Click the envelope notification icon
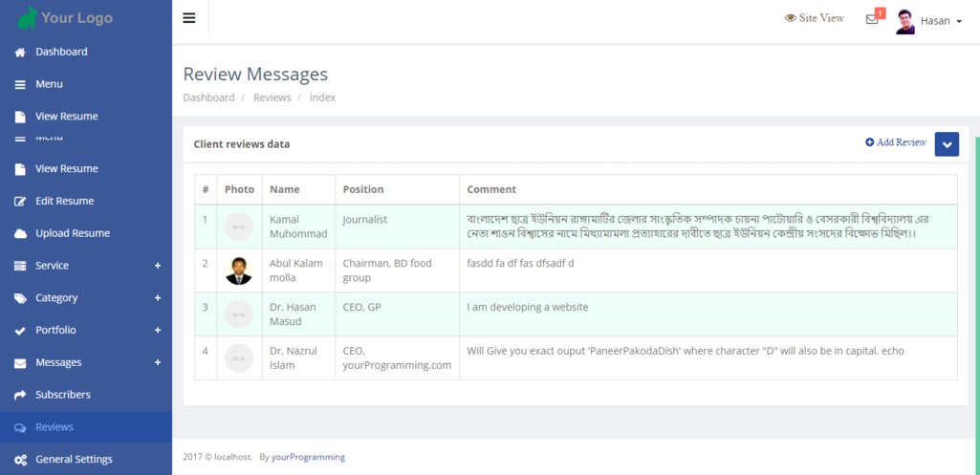The height and width of the screenshot is (475, 980). pyautogui.click(x=872, y=19)
